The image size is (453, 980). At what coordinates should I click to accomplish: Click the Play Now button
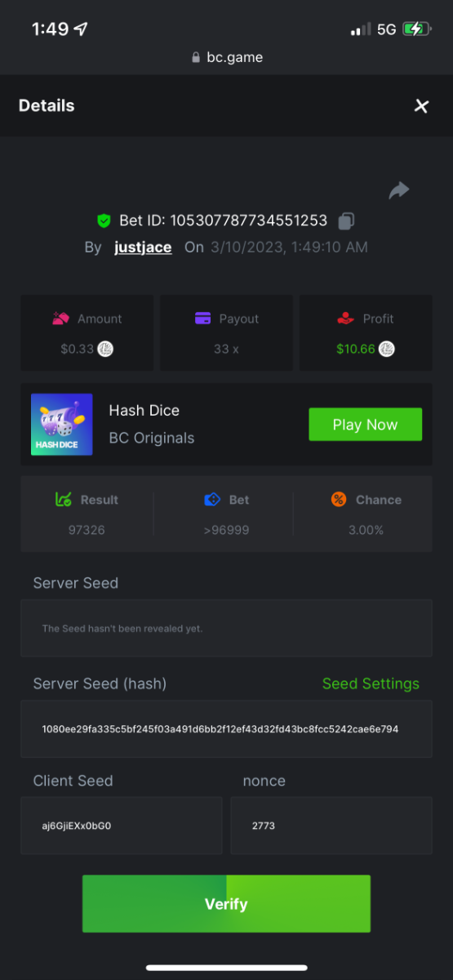365,425
